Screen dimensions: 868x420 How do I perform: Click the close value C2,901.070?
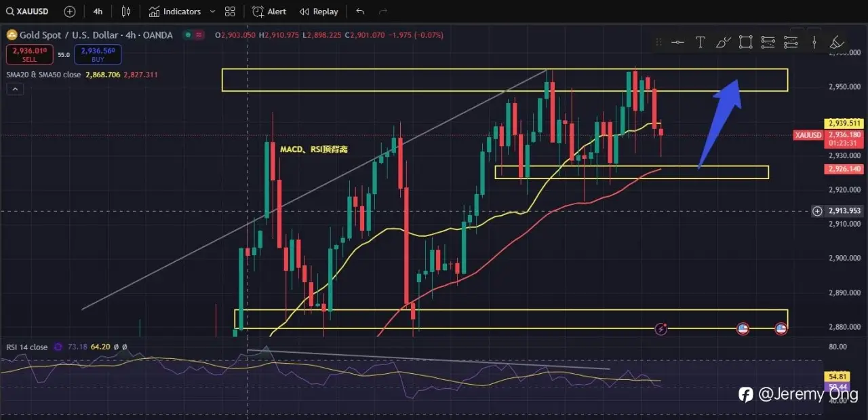click(x=366, y=35)
